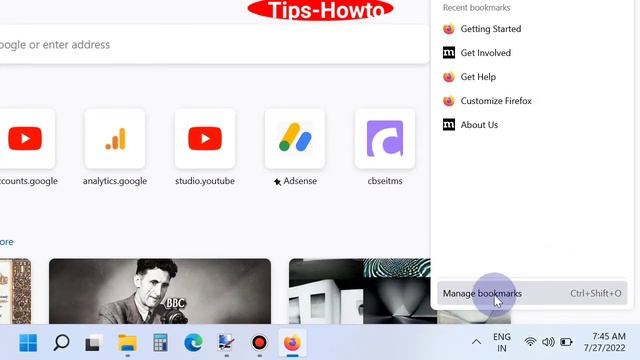Open the Calculator taskbar app
The height and width of the screenshot is (360, 640).
click(160, 342)
